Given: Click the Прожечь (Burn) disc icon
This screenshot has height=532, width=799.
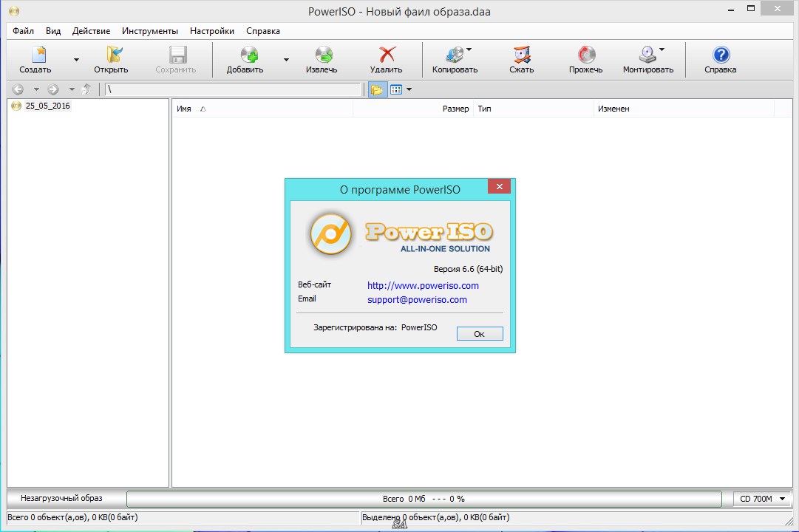Looking at the screenshot, I should [x=587, y=55].
